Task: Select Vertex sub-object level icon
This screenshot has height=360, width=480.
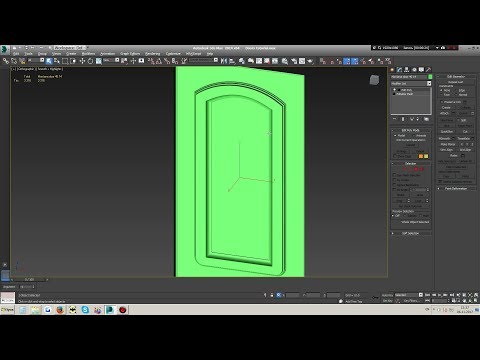Action: (x=404, y=169)
